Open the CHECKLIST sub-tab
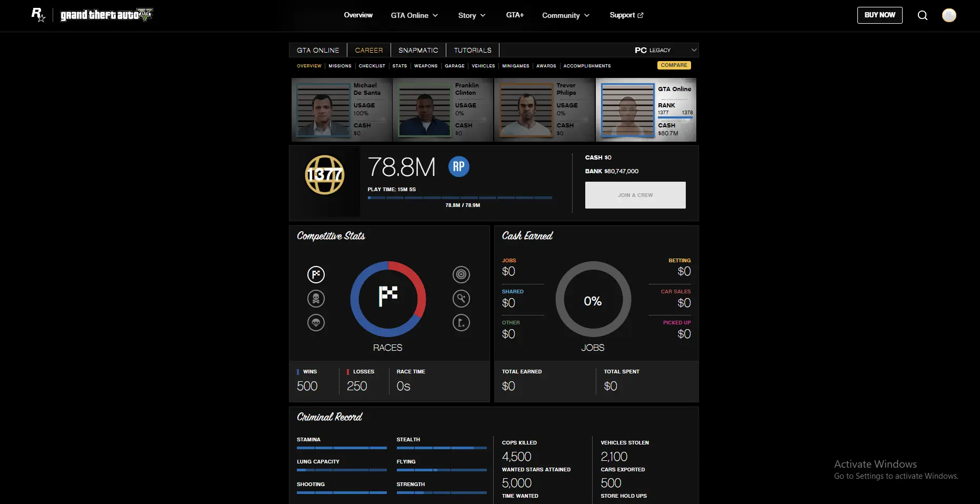The width and height of the screenshot is (980, 504). [x=372, y=66]
